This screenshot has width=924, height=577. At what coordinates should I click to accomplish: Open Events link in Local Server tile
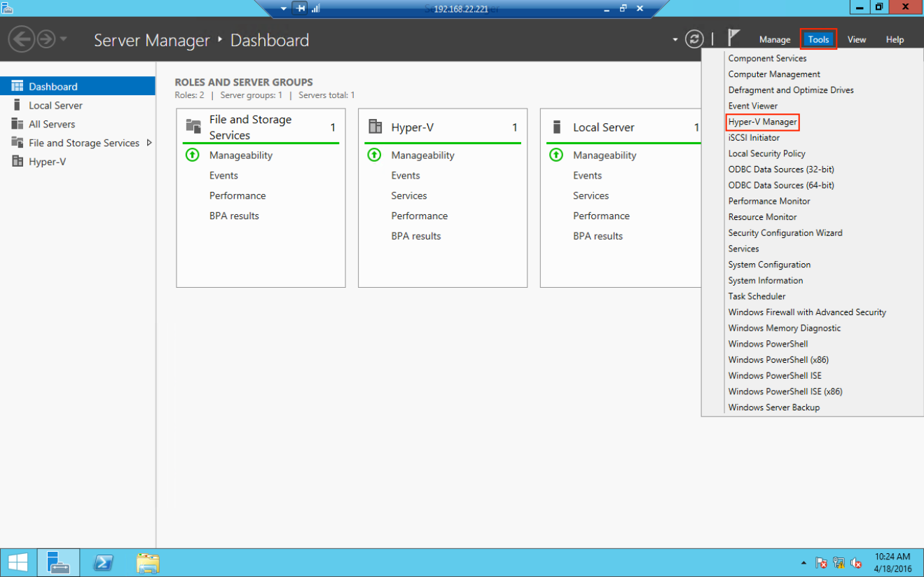[587, 175]
